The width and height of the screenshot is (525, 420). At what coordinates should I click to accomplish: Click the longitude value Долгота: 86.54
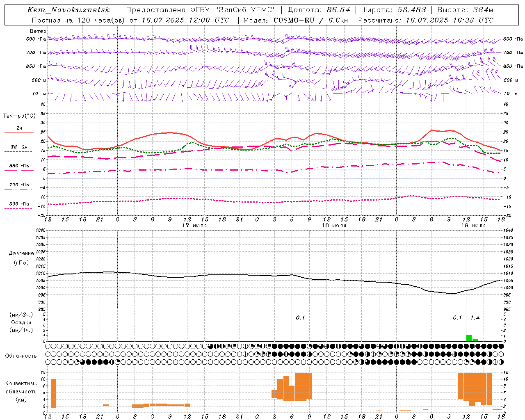(x=319, y=10)
